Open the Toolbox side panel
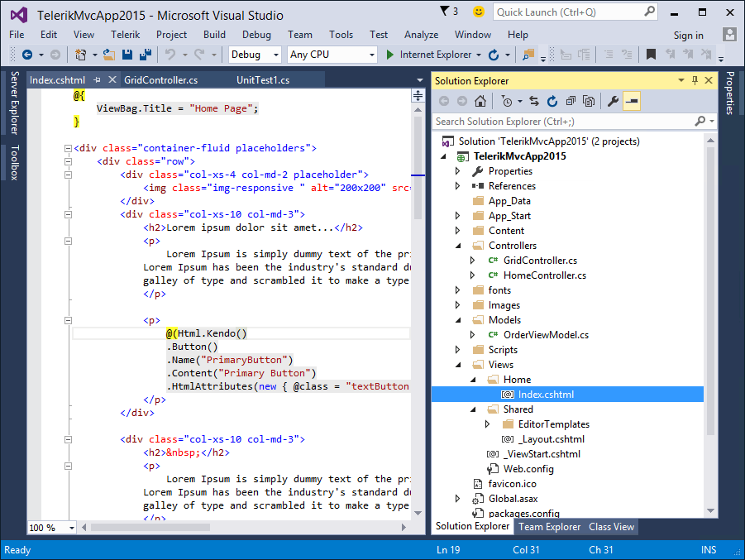Screen dimensions: 745x560 pyautogui.click(x=15, y=163)
